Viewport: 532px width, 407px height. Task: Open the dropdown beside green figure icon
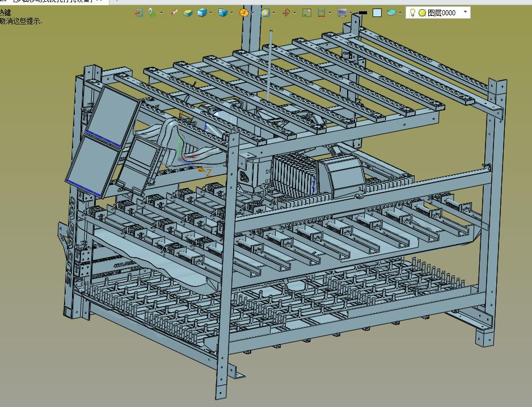[162, 13]
